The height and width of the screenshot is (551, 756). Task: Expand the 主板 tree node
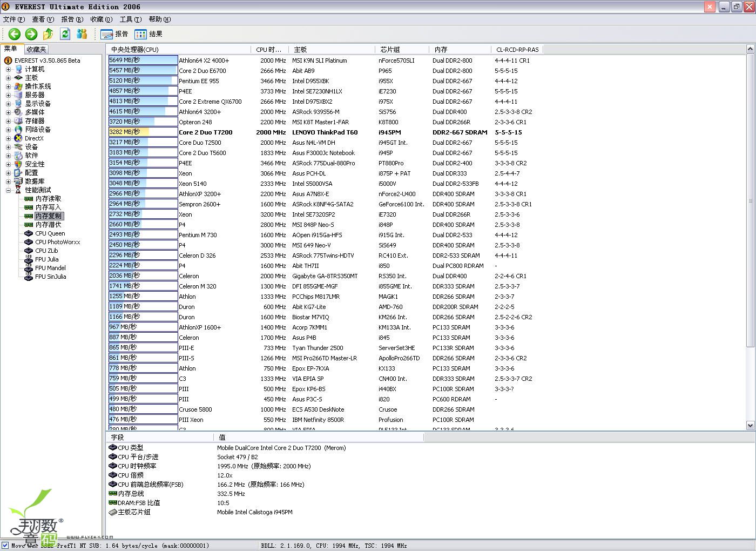8,78
